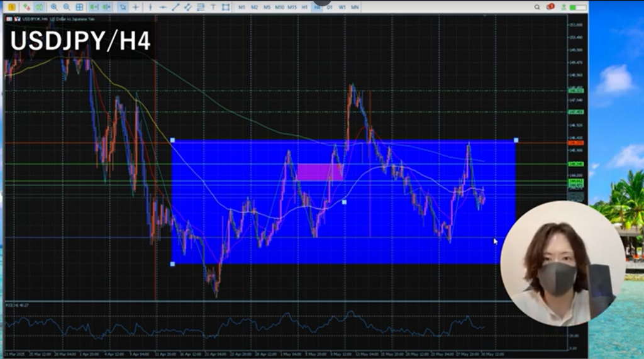The height and width of the screenshot is (359, 644).
Task: Select the crosshair tool
Action: (136, 7)
